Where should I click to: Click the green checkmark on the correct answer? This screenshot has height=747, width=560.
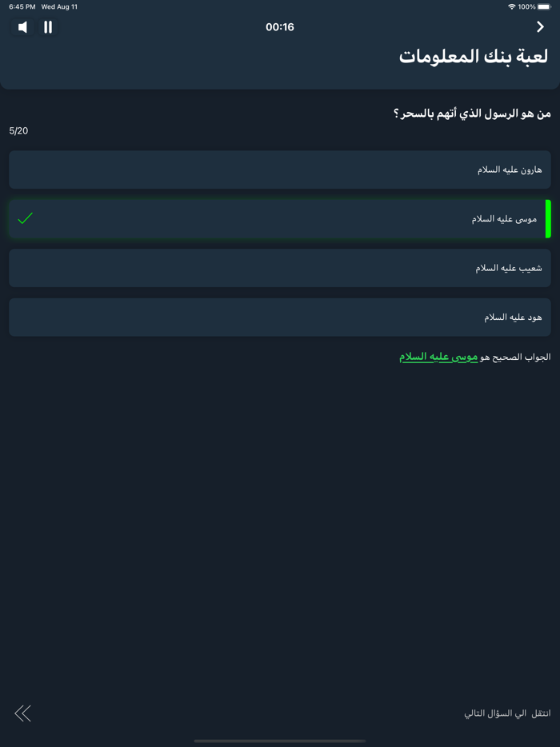(25, 218)
